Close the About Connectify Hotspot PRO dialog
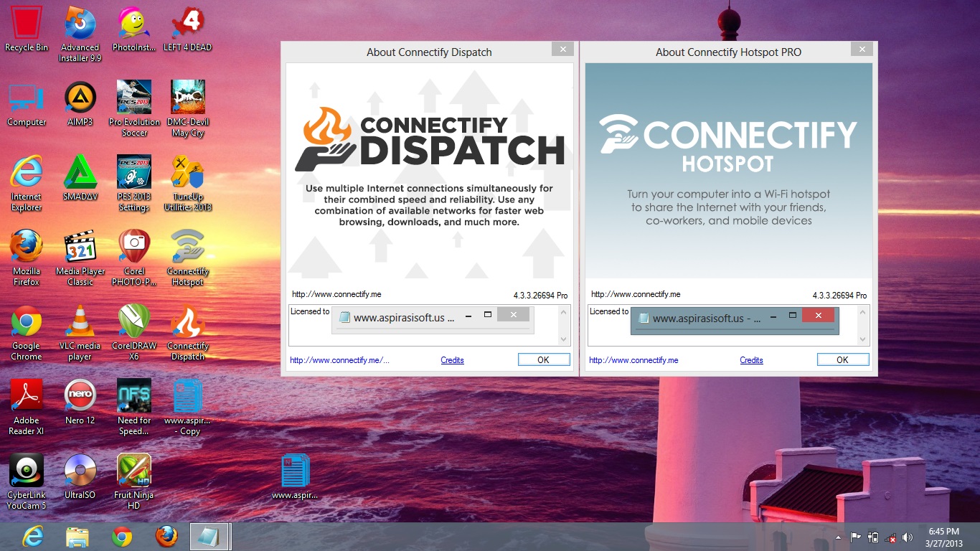 862,49
